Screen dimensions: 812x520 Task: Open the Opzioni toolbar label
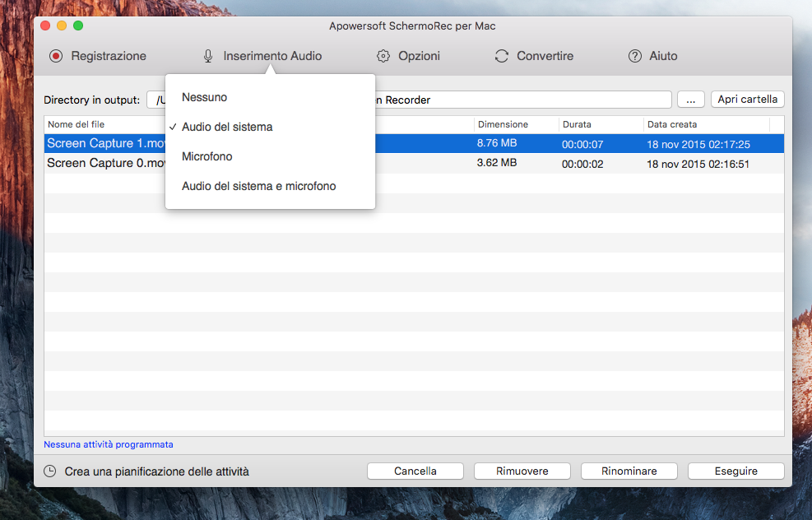click(x=419, y=56)
